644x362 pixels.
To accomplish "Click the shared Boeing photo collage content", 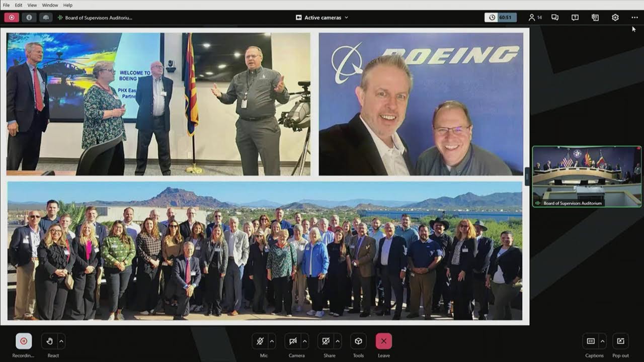I will (x=265, y=176).
